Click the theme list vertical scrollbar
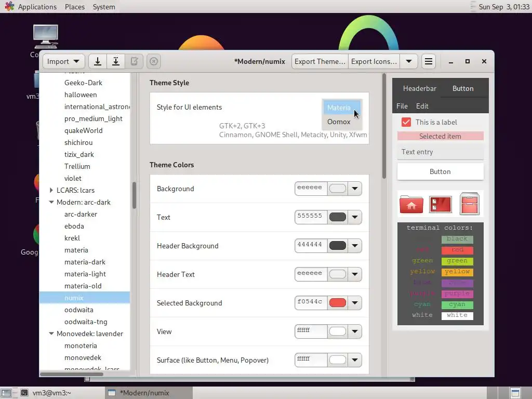532x399 pixels. coord(134,195)
